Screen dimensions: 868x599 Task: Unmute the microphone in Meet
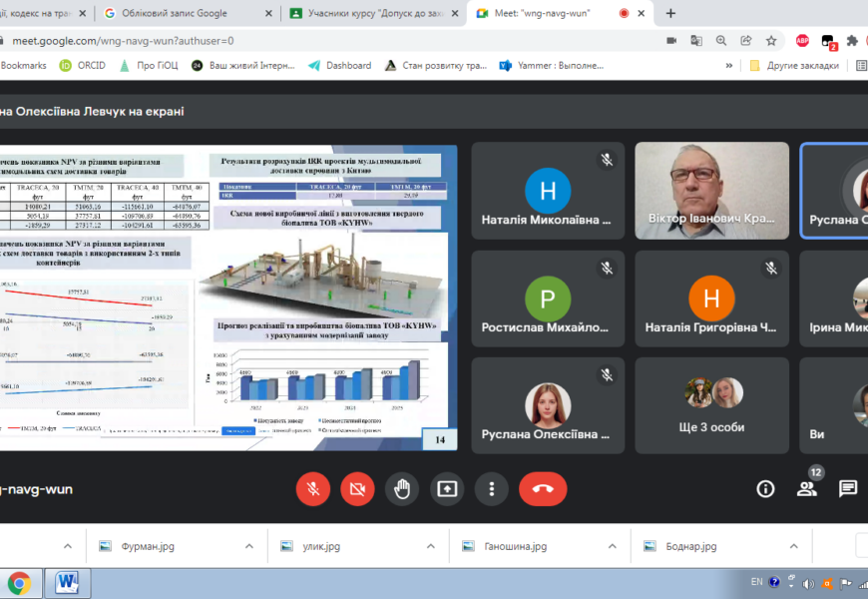click(x=312, y=488)
